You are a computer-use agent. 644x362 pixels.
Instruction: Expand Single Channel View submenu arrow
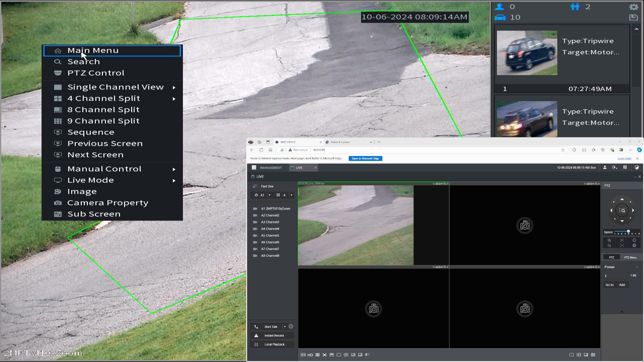174,87
